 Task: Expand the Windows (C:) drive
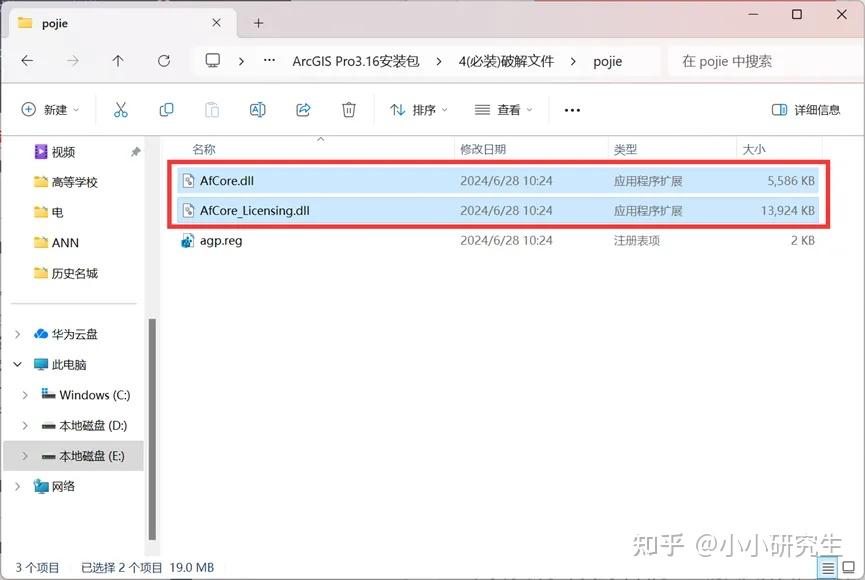point(25,395)
